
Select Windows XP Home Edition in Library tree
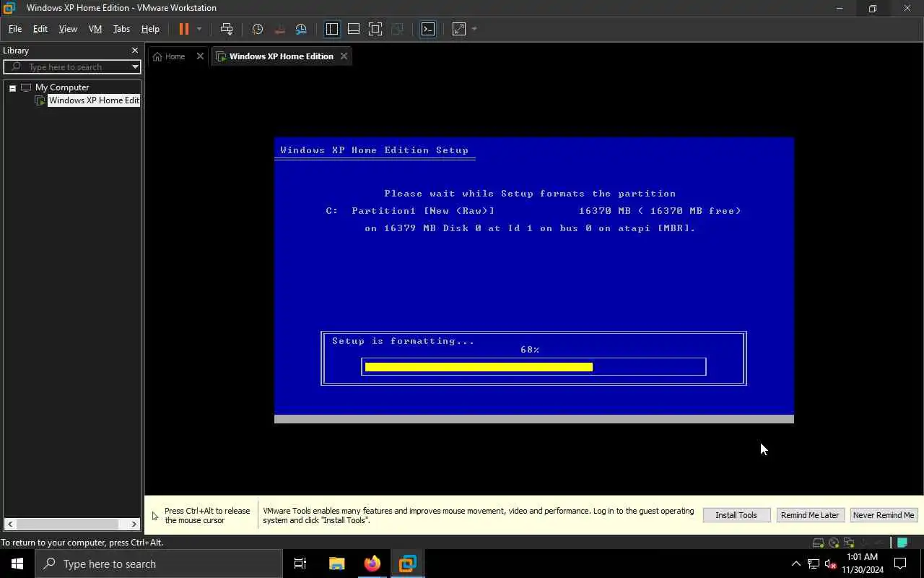[94, 100]
